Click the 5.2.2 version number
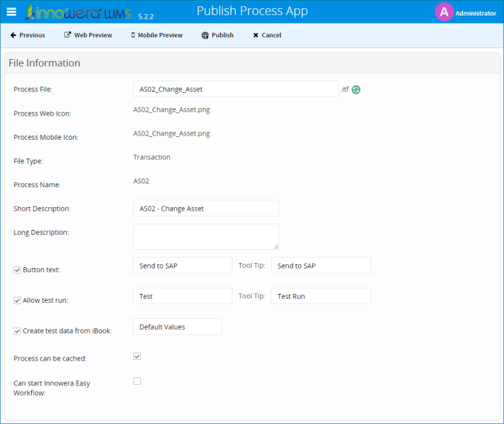504x424 pixels. 146,17
